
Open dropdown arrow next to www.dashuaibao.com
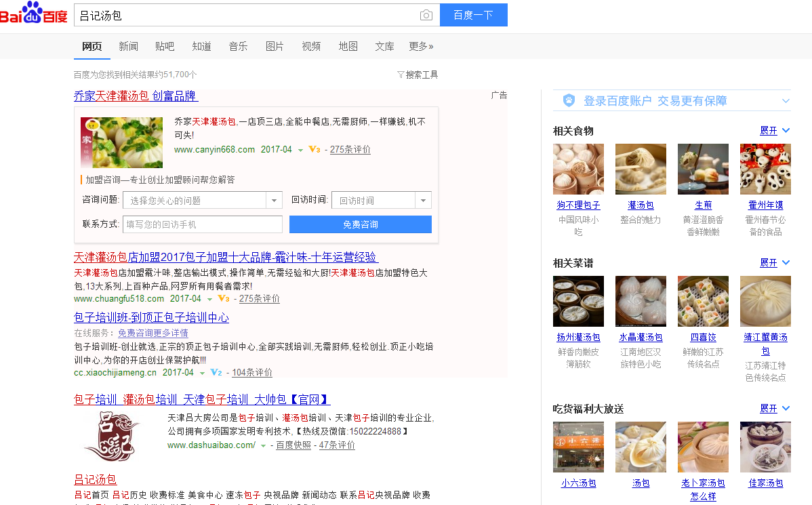pyautogui.click(x=263, y=446)
